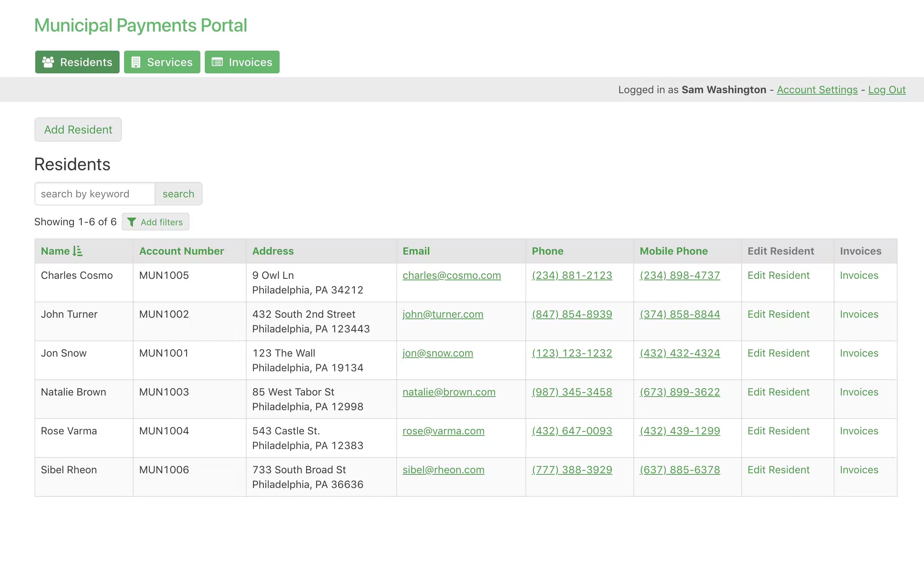This screenshot has width=924, height=587.
Task: Sort by Account Number column header
Action: (181, 251)
